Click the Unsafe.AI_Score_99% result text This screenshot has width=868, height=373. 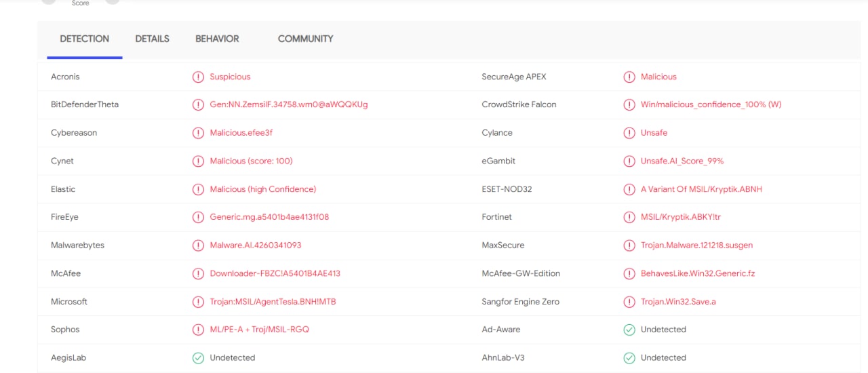click(682, 161)
